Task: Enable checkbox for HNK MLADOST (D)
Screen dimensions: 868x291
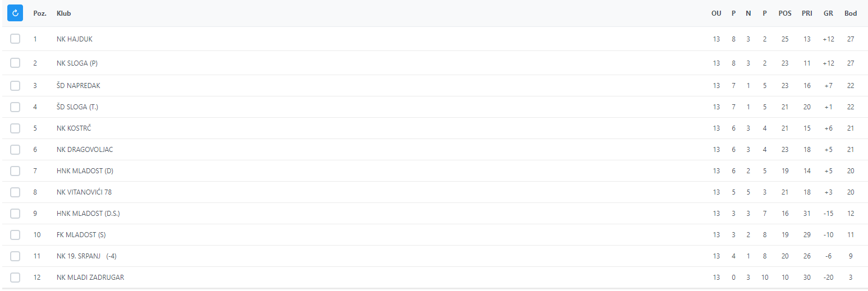Action: click(15, 171)
